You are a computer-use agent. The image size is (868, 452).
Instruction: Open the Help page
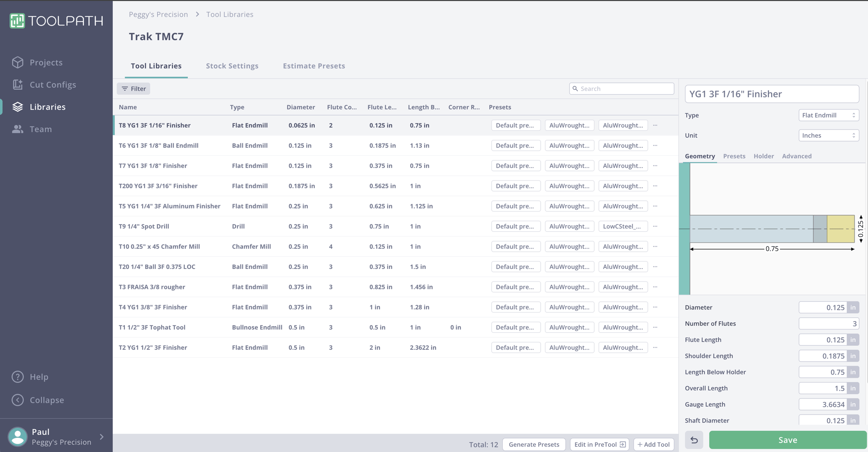38,377
